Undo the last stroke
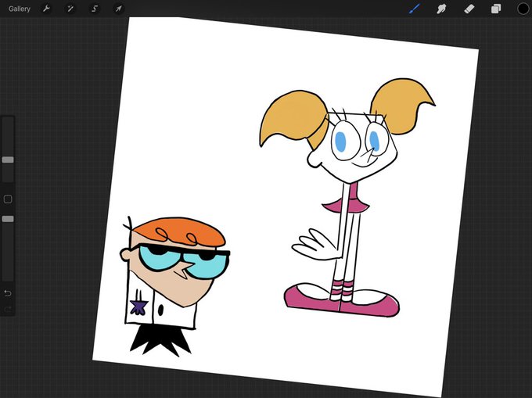This screenshot has width=532, height=398. (x=8, y=293)
